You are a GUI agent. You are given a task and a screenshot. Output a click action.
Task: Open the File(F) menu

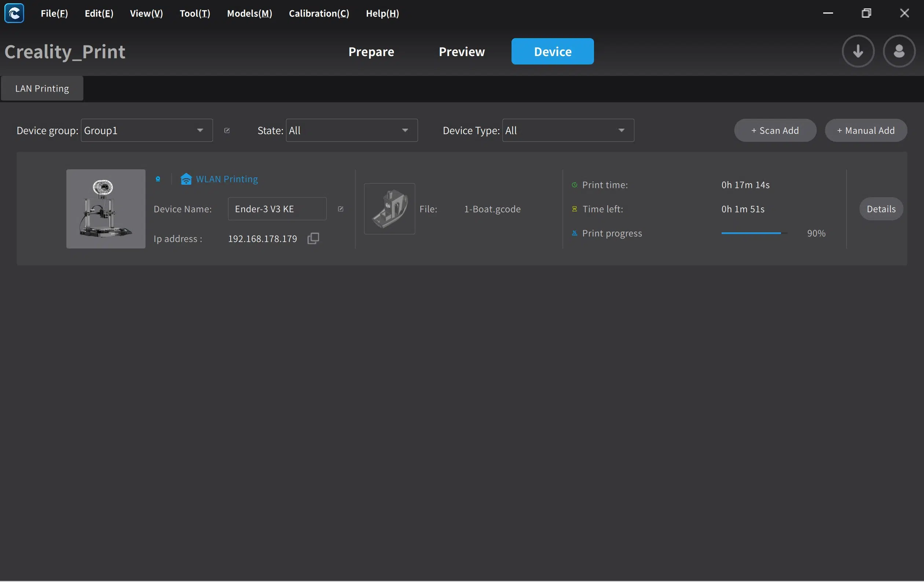tap(55, 14)
